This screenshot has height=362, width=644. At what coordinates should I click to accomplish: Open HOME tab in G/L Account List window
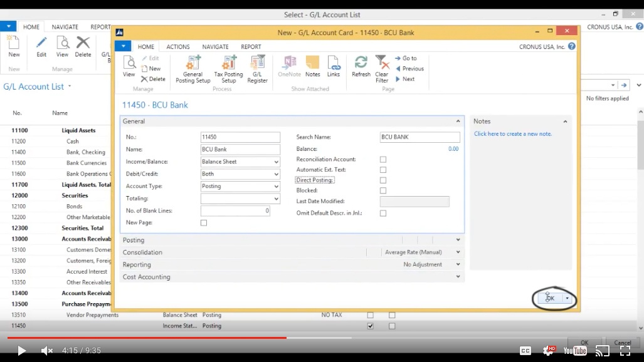pos(31,27)
